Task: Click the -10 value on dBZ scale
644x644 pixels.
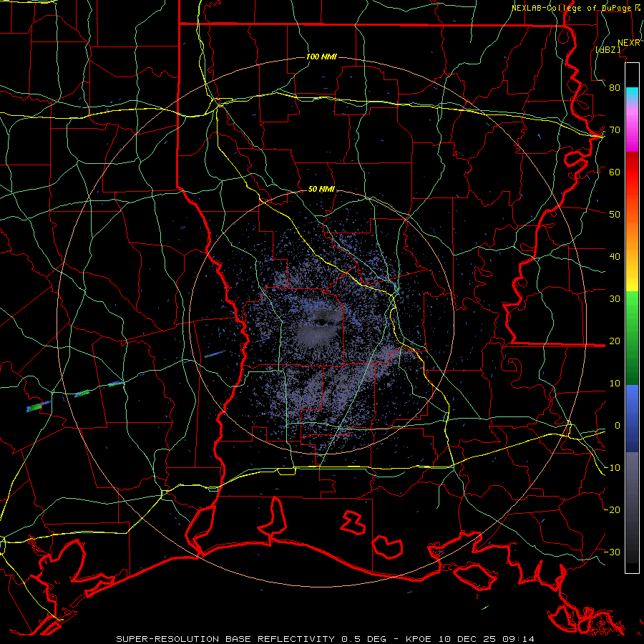Action: click(x=612, y=468)
